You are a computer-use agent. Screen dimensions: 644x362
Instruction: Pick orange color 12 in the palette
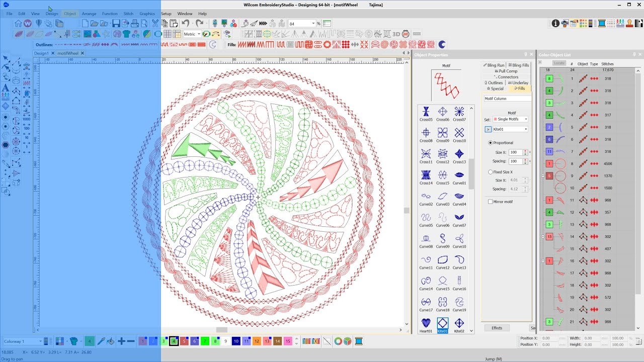pos(257,341)
